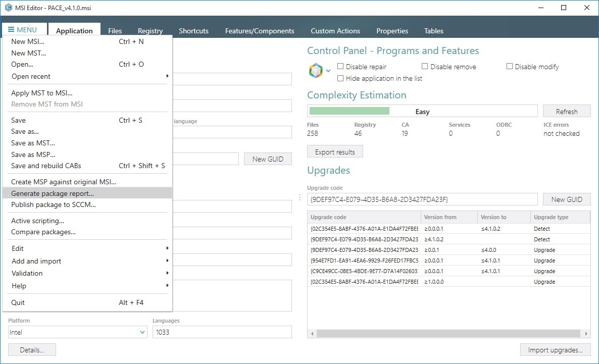The image size is (599, 364).
Task: Select Save from the menu
Action: coord(87,120)
